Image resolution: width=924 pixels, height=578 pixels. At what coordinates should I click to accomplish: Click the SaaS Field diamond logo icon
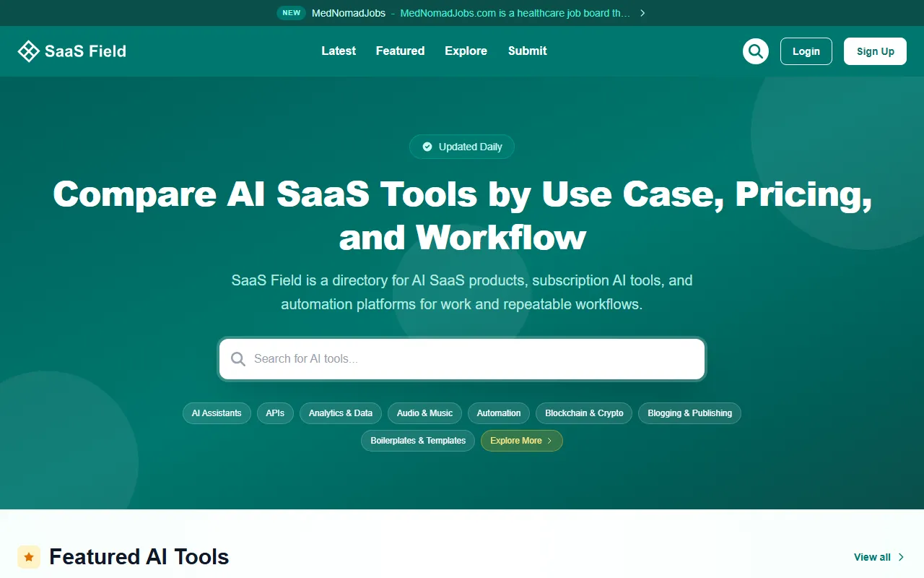(28, 51)
